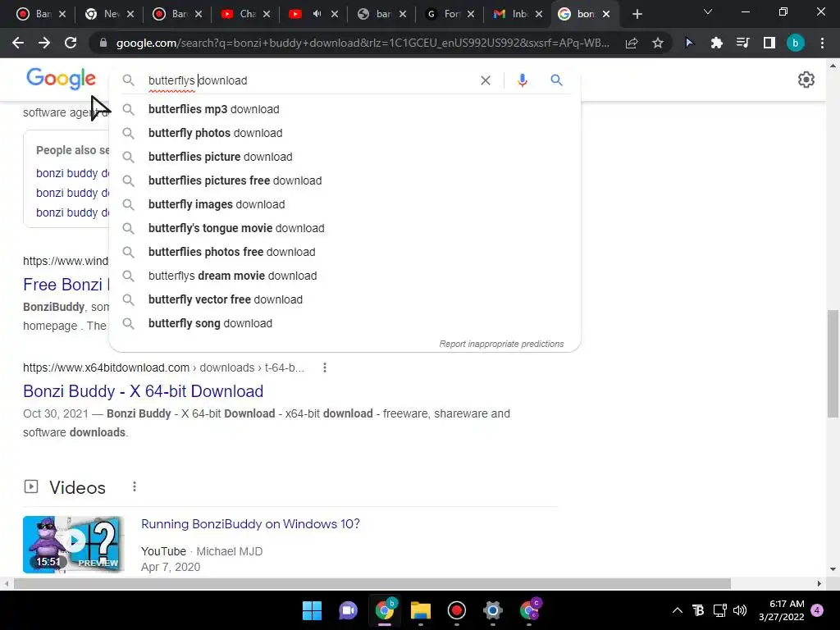Screen dimensions: 840x630
Task: Toggle the Chrome side panel icon
Action: (769, 43)
